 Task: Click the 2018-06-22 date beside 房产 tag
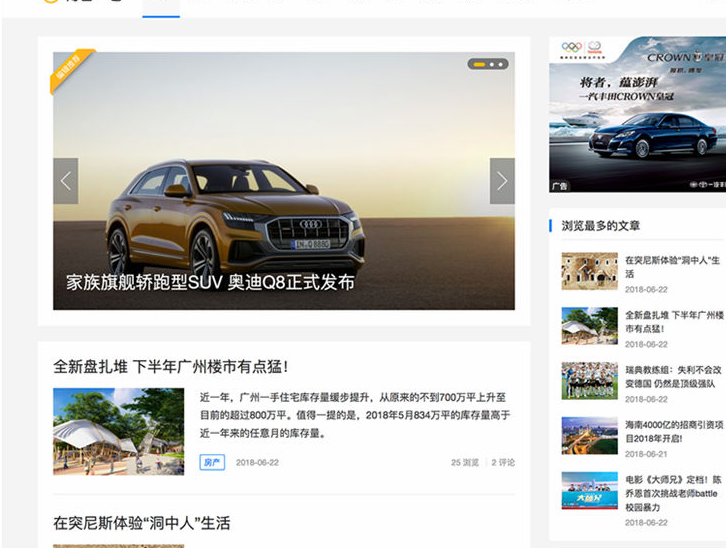(x=257, y=463)
